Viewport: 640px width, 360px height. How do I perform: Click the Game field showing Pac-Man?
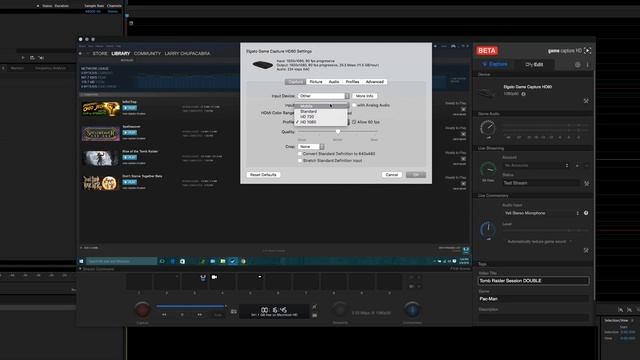pos(533,299)
